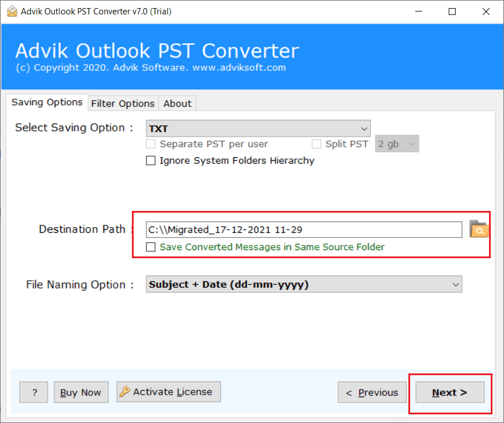The image size is (504, 423).
Task: Enable Save Converted Messages in Same Source Folder
Action: click(151, 247)
